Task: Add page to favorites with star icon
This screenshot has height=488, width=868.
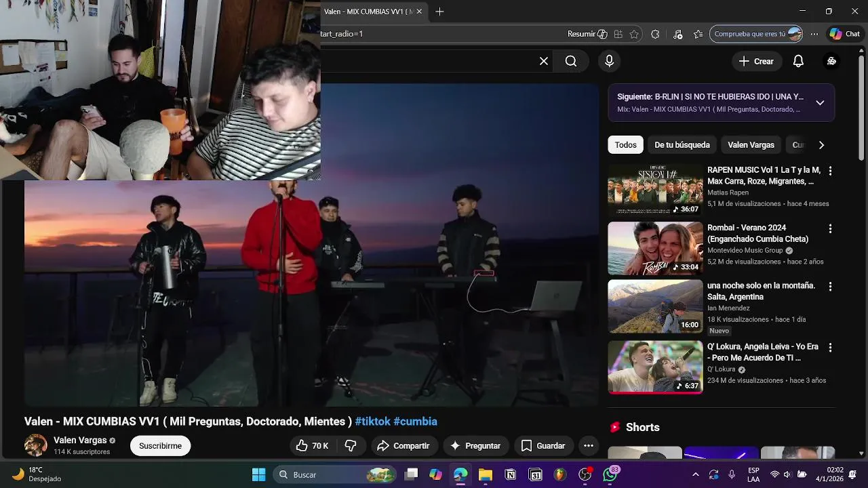Action: click(x=634, y=34)
